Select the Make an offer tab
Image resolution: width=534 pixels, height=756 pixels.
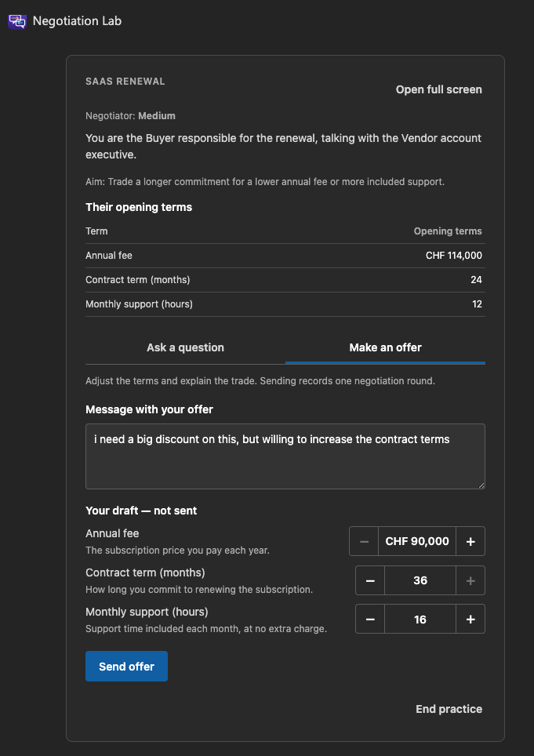click(x=385, y=347)
